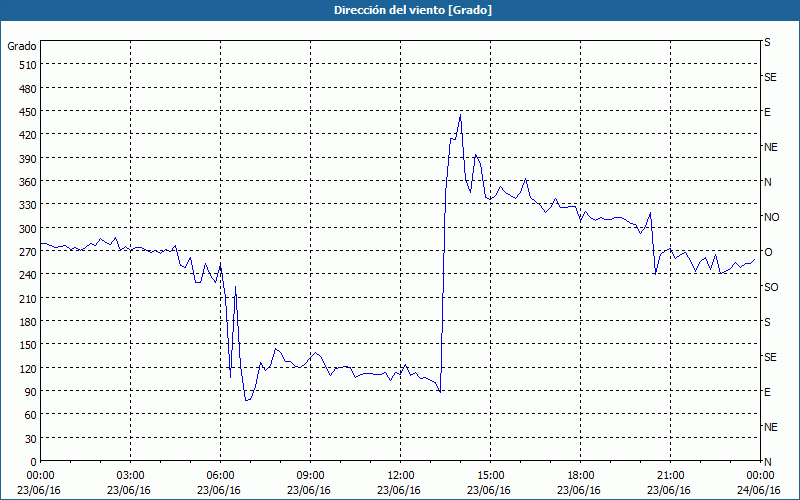Click the wind direction curve's highest peak
Image resolution: width=800 pixels, height=500 pixels.
[x=460, y=115]
